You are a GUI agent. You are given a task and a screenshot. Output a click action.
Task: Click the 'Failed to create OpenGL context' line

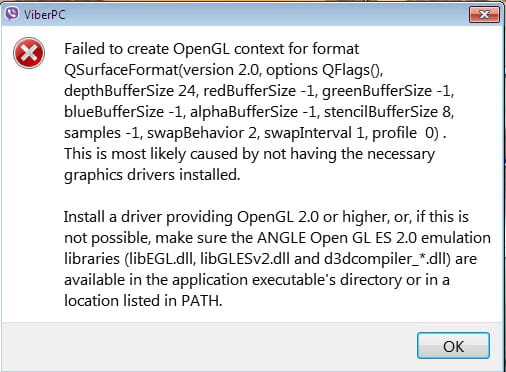pos(212,49)
